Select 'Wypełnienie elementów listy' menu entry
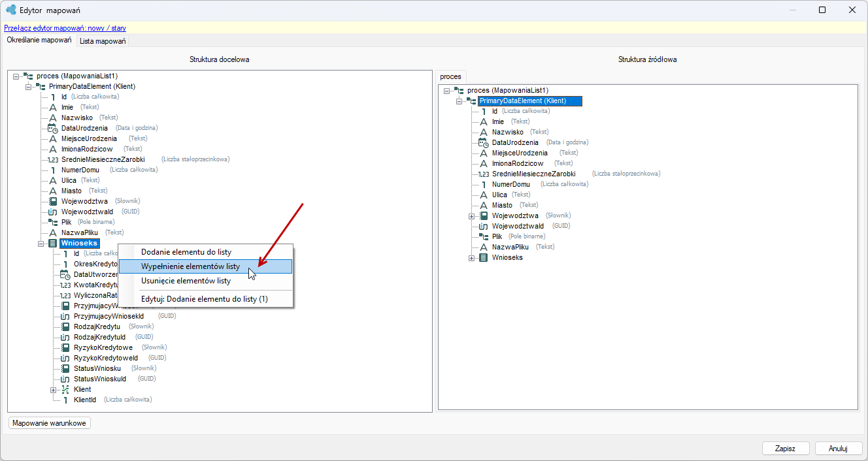This screenshot has width=868, height=461. tap(205, 266)
